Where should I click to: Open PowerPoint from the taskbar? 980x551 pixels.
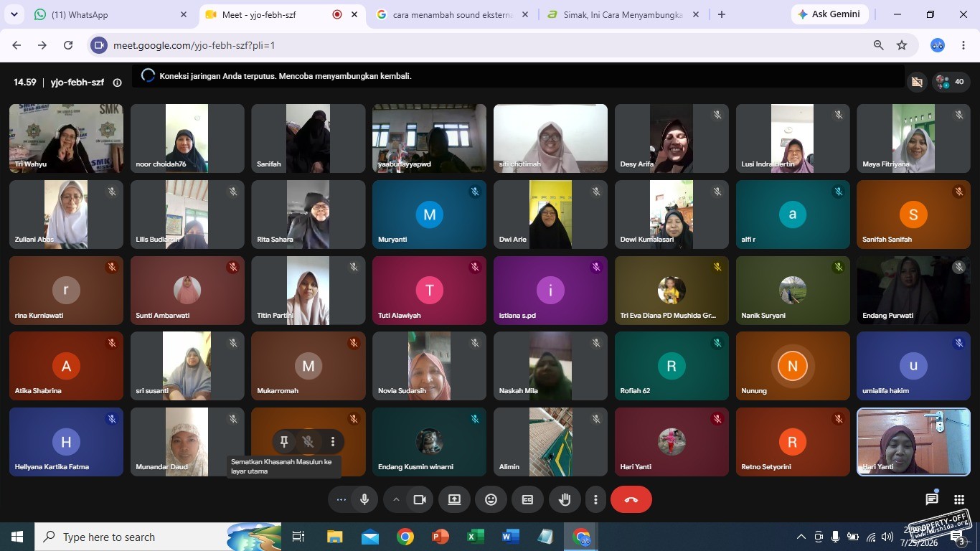pyautogui.click(x=440, y=537)
